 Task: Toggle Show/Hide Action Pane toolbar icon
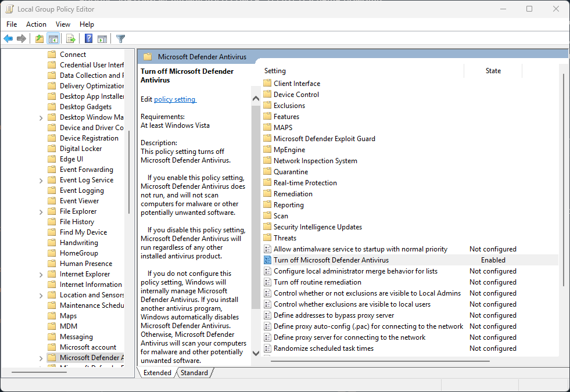coord(102,38)
